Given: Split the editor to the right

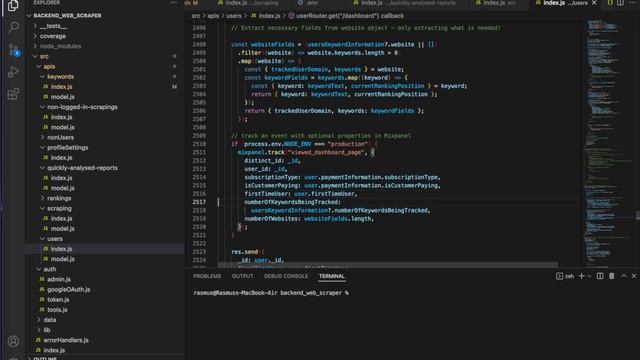Looking at the screenshot, I should click(620, 3).
